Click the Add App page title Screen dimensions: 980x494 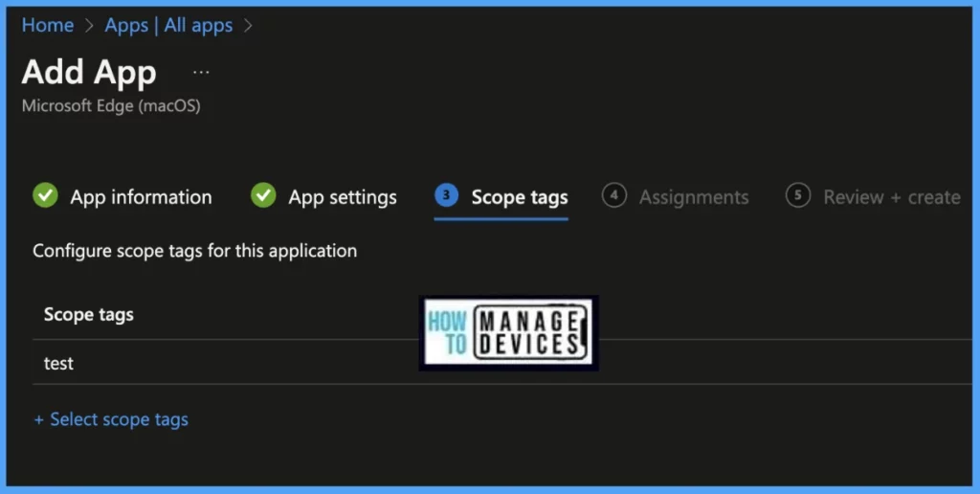(89, 73)
